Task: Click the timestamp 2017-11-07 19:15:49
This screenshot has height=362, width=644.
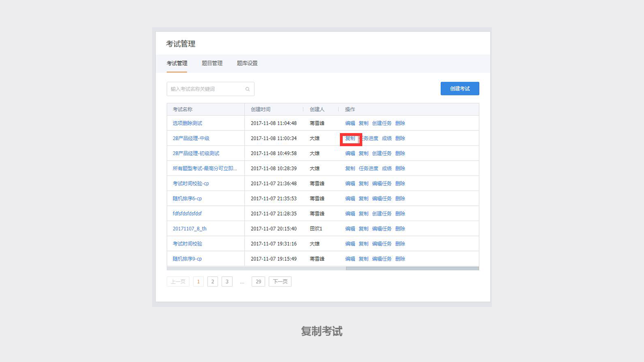Action: point(273,259)
